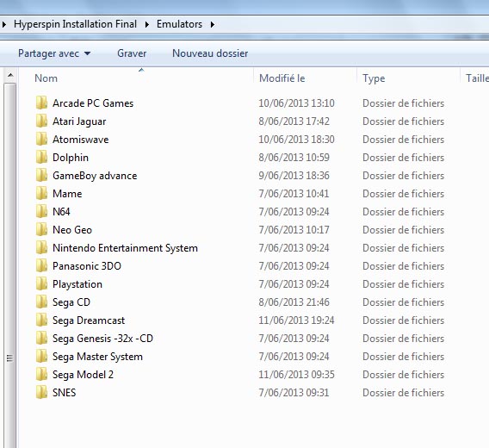Screen dimensions: 489x448
Task: Navigate to Hyperspin Installation Final breadcrumb
Action: [75, 24]
